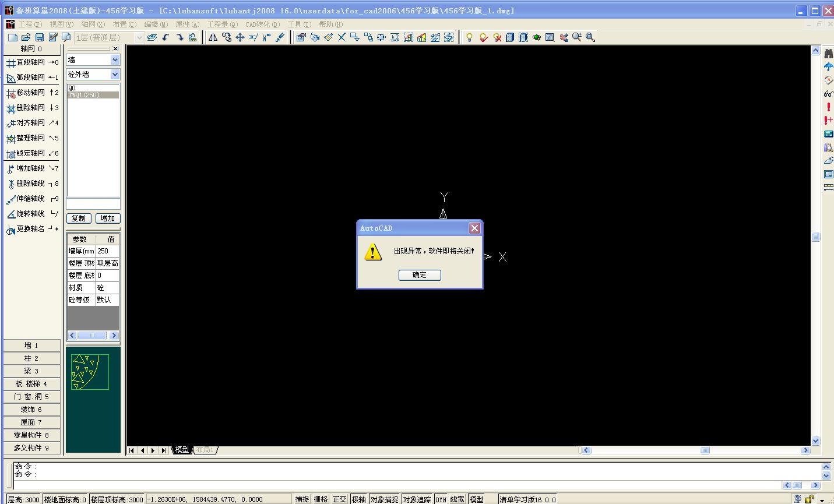Toggle DYN dynamic input in status bar
This screenshot has width=834, height=504.
click(x=441, y=499)
